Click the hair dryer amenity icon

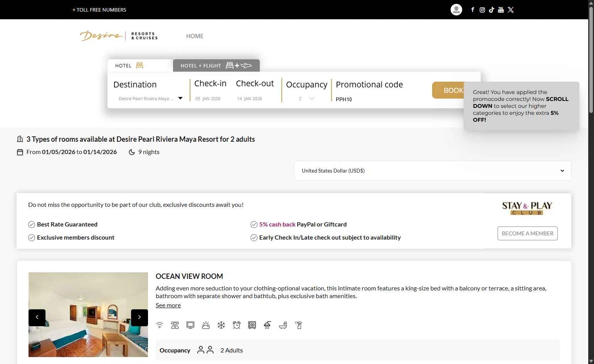click(298, 325)
